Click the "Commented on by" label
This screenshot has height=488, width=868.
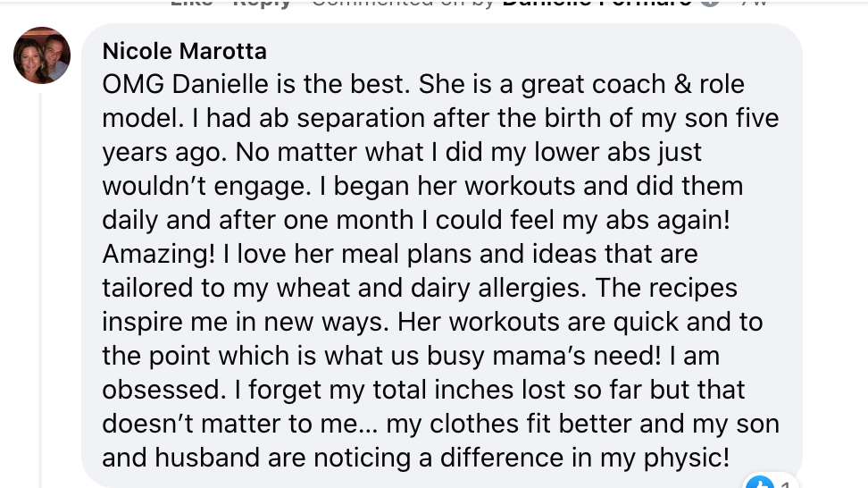(x=403, y=4)
